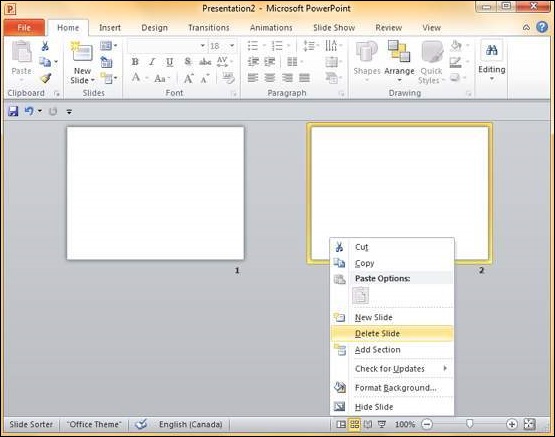The image size is (555, 437).
Task: Click the Undo arrow icon
Action: (29, 111)
